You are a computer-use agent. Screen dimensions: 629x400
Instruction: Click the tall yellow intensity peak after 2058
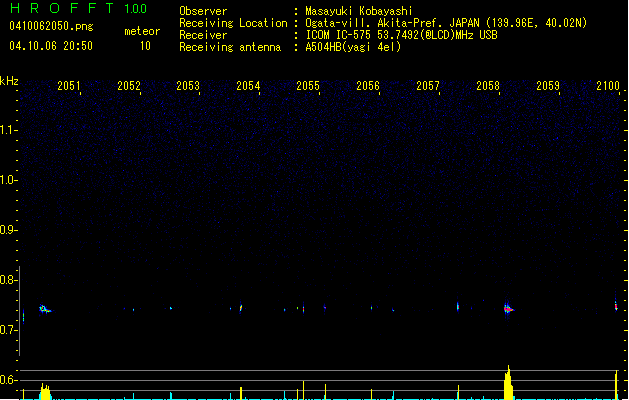[x=508, y=382]
